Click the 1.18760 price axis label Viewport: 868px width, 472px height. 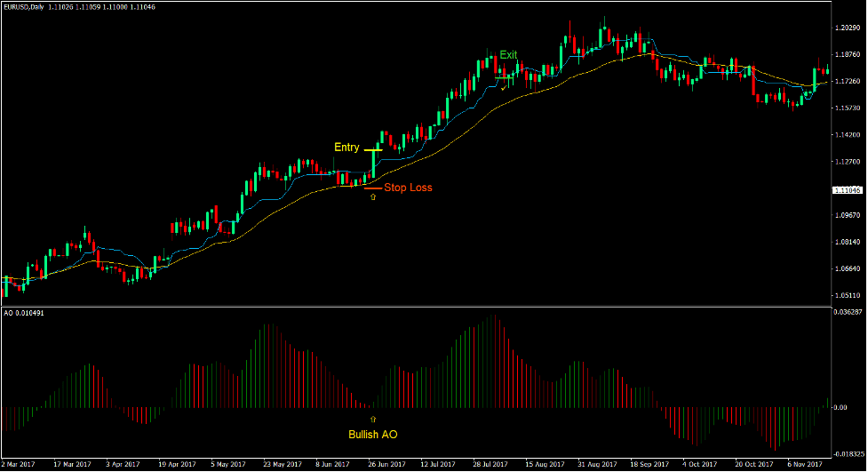click(848, 54)
